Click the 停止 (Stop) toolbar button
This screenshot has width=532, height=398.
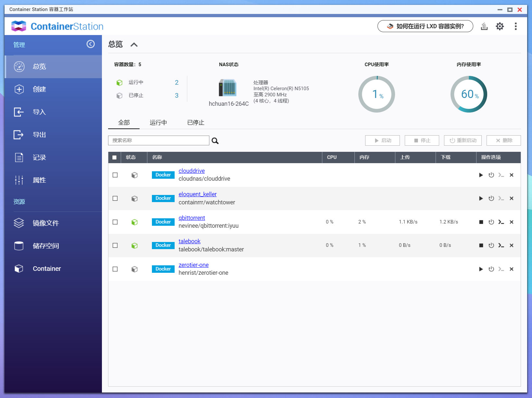tap(422, 140)
